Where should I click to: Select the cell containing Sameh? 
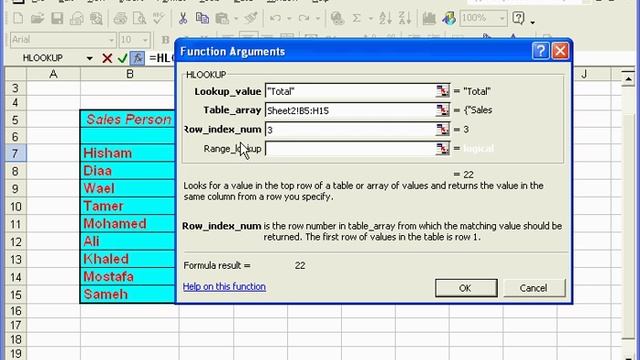[128, 294]
